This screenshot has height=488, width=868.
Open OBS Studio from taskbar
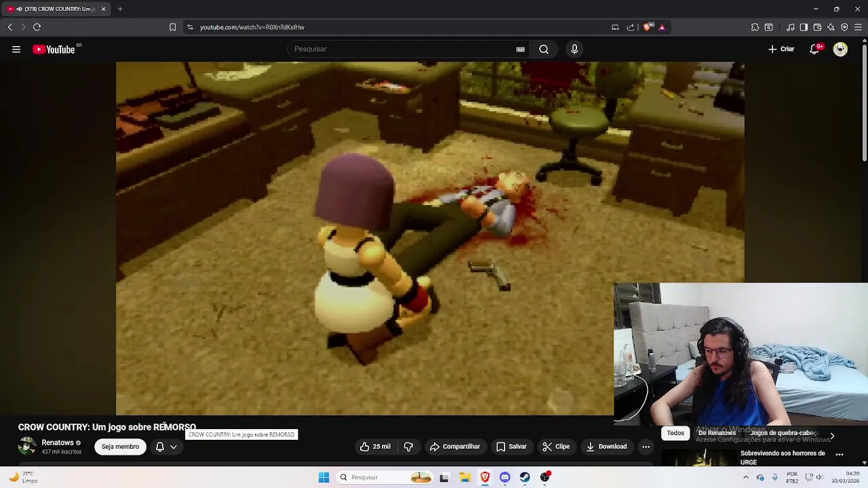545,477
